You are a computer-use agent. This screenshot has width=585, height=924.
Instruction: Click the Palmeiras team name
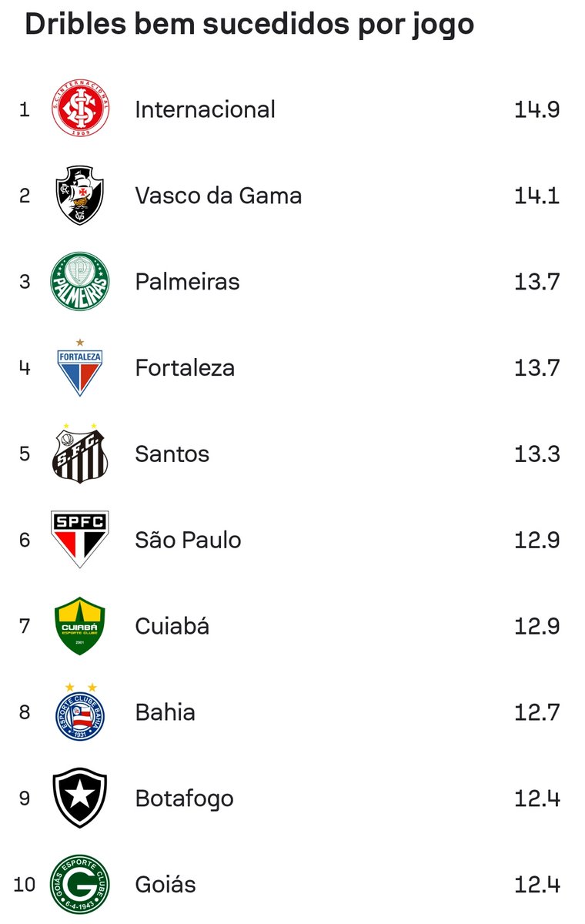pos(187,282)
